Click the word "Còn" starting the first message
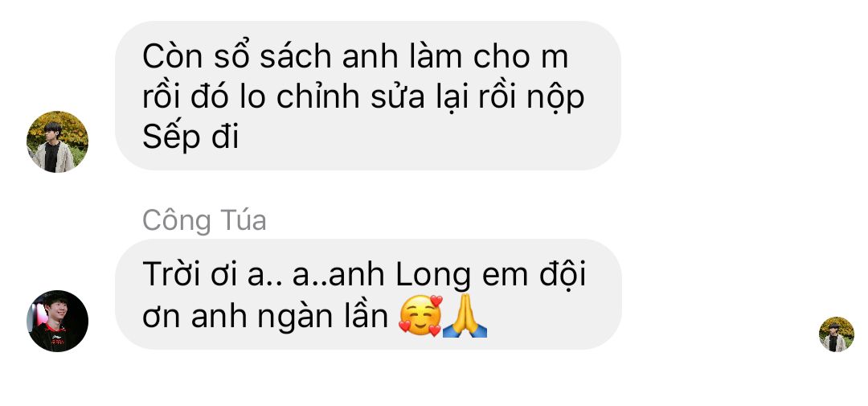868x406 pixels. point(173,56)
